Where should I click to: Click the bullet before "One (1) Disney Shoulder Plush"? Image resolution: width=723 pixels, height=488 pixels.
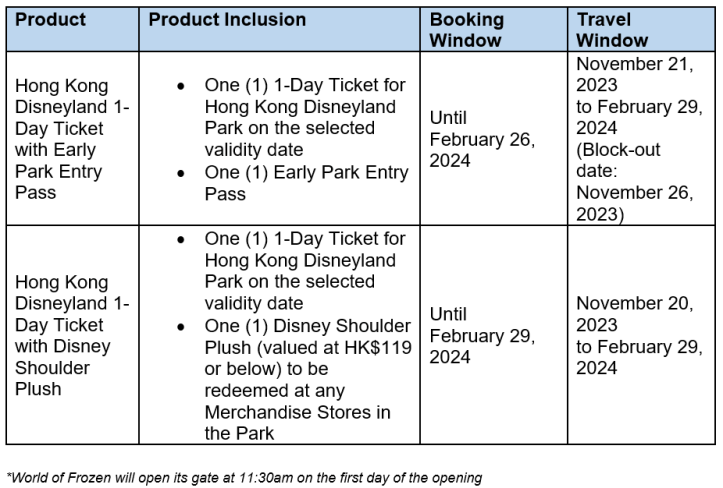(x=179, y=326)
